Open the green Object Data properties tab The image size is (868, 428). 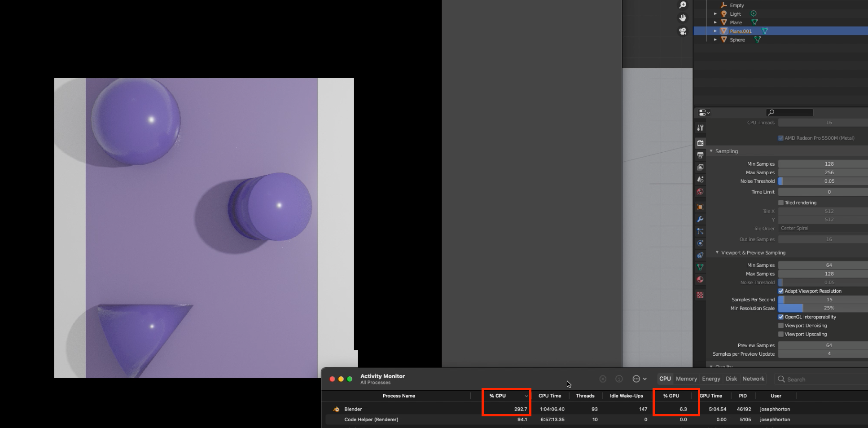[x=700, y=267]
